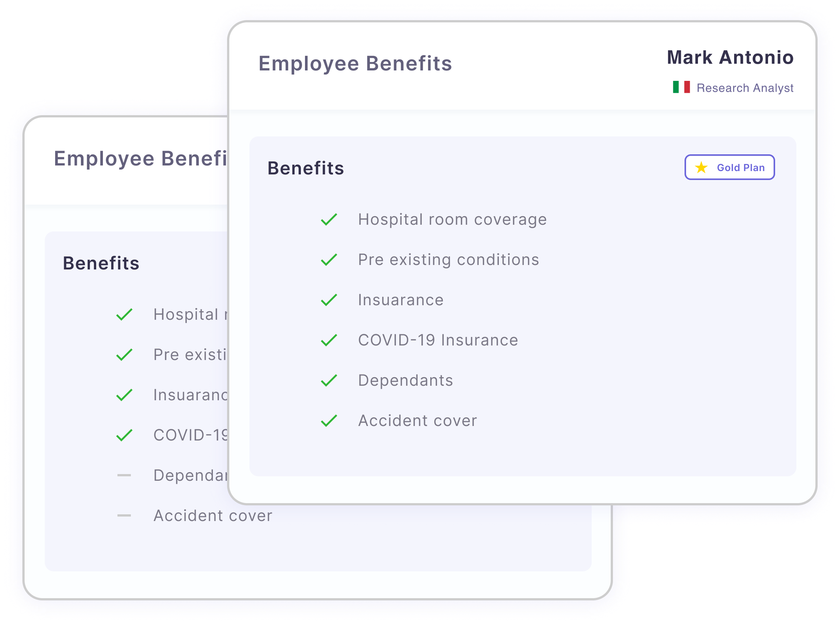Toggle Accident cover on the background card
Viewport: 840px width, 625px height.
tap(124, 515)
